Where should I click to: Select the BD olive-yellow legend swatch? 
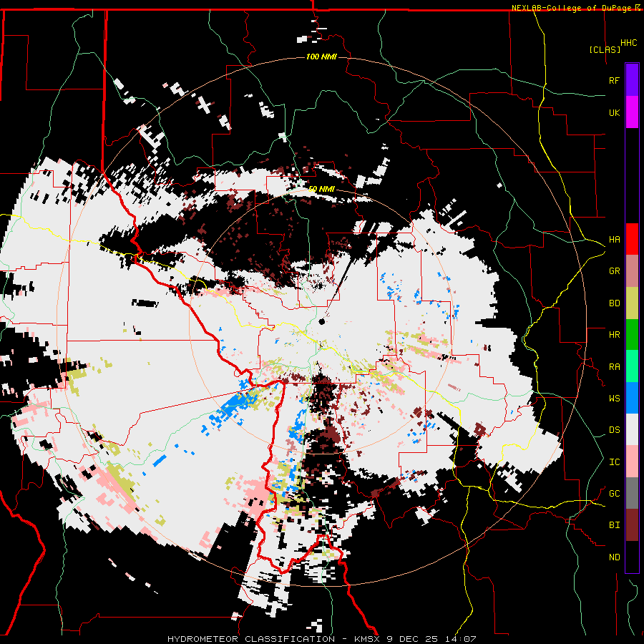(632, 303)
